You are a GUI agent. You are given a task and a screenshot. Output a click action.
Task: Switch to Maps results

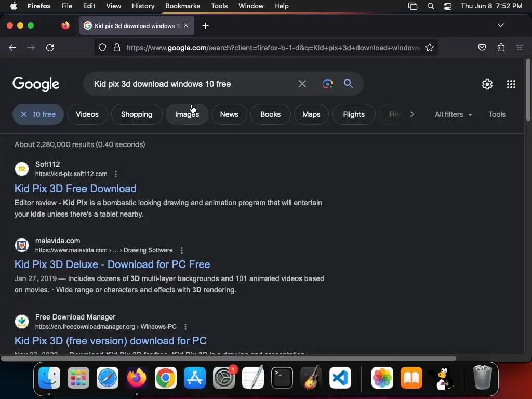(x=311, y=114)
